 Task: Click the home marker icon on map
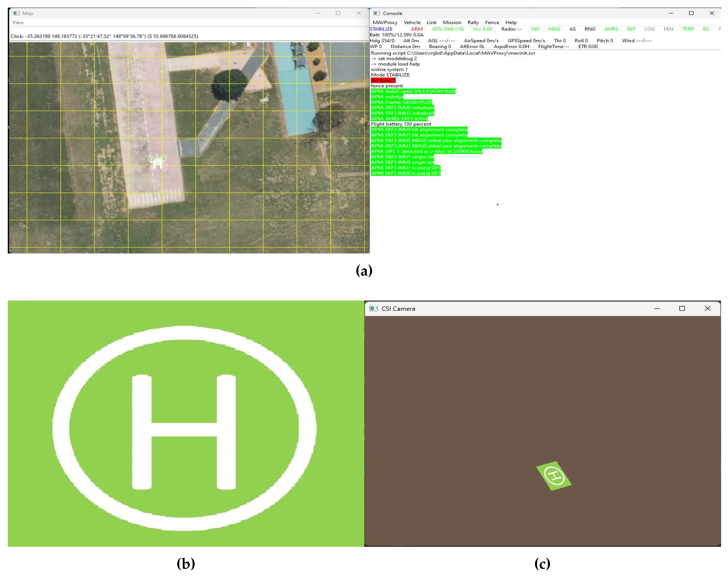tap(157, 164)
